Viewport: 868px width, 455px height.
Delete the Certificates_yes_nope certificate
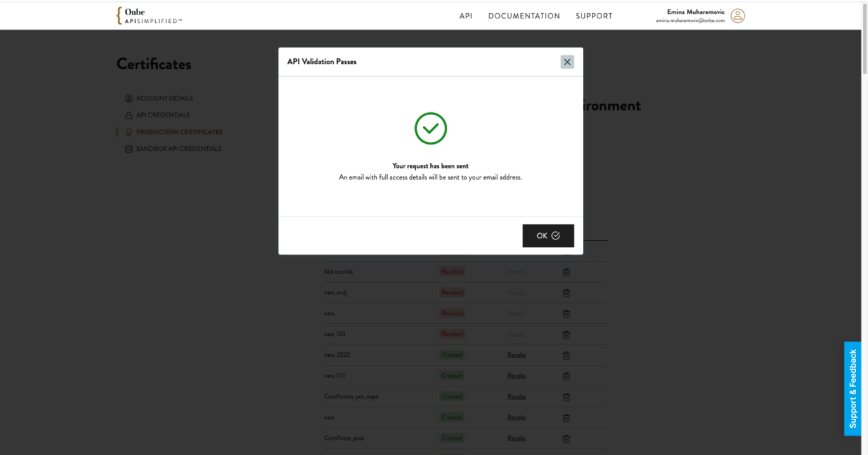tap(566, 397)
